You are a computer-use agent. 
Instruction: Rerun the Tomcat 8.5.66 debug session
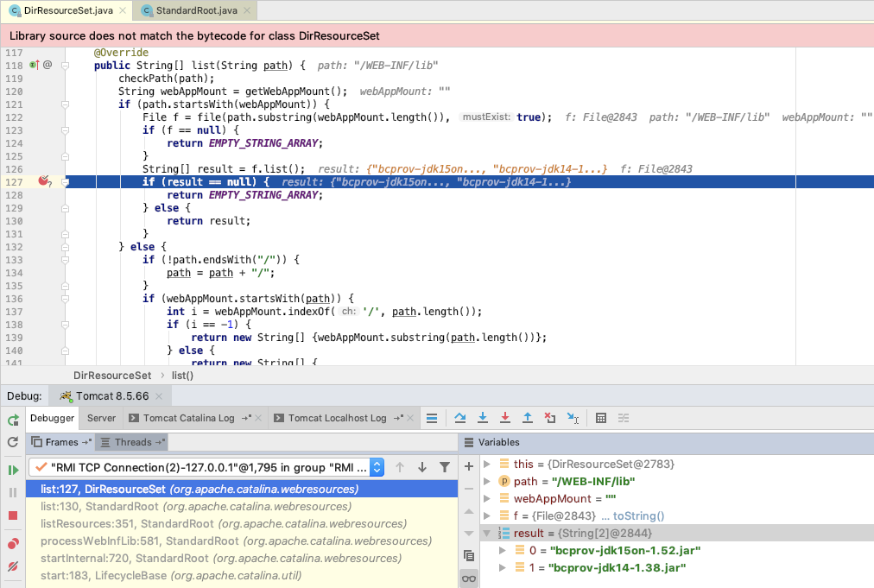[x=13, y=420]
